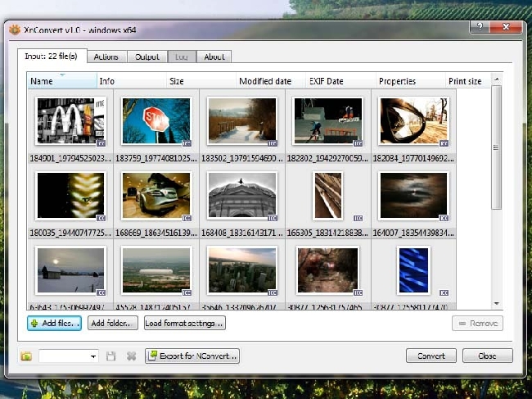Click the open preset folder icon

click(26, 356)
